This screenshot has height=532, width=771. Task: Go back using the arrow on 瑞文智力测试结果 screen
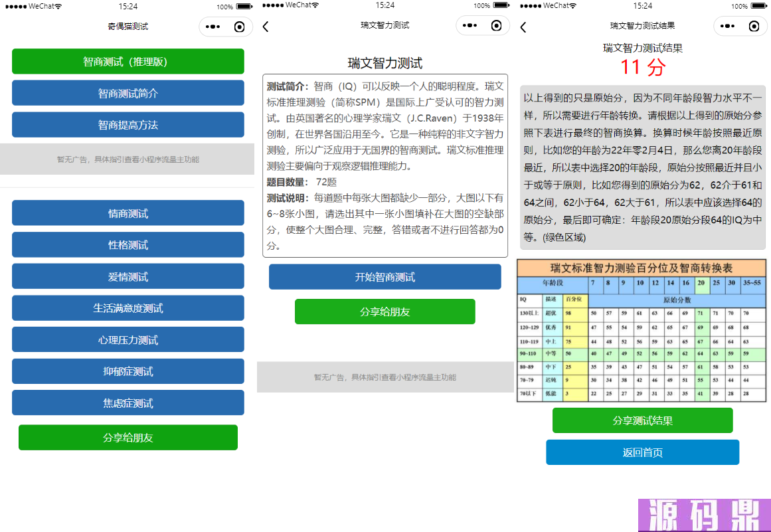(523, 27)
